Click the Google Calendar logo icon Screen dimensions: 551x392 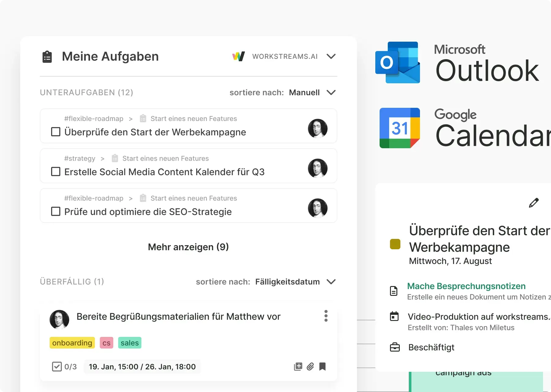pyautogui.click(x=399, y=128)
